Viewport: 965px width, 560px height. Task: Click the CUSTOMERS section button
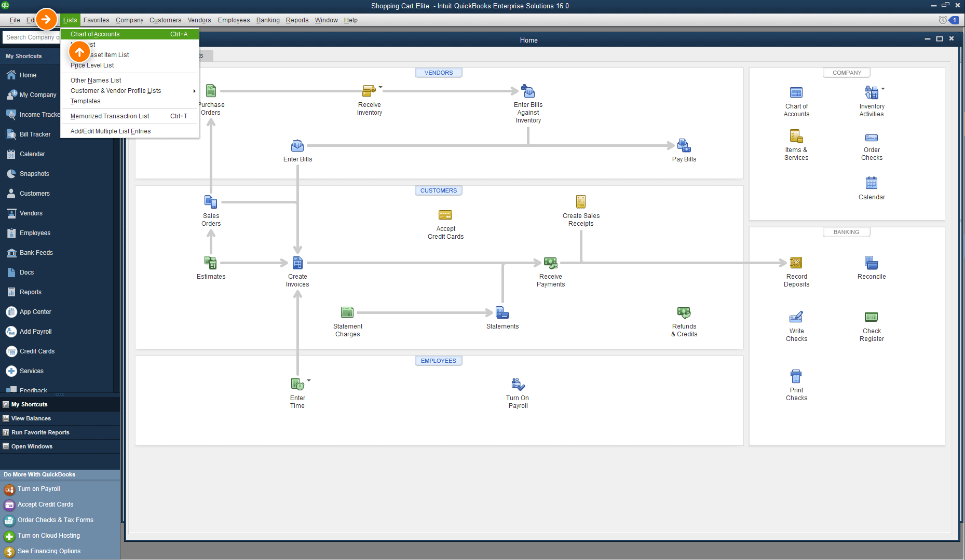point(439,190)
